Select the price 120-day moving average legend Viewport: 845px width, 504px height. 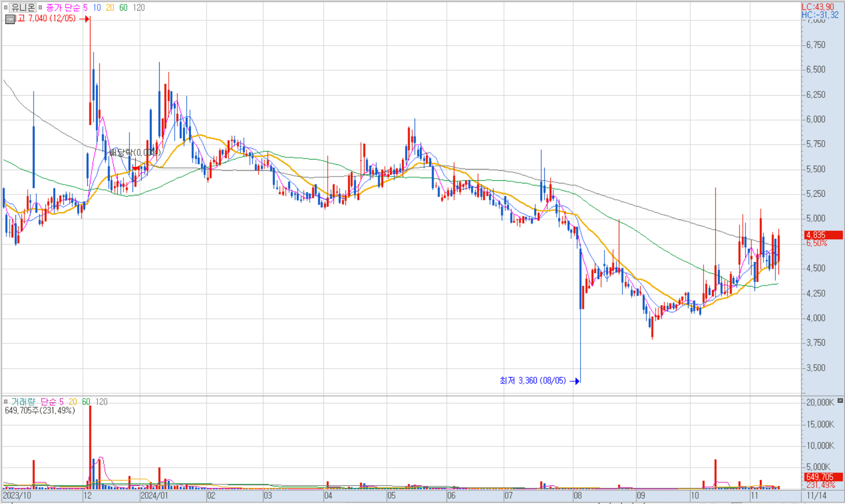click(138, 7)
